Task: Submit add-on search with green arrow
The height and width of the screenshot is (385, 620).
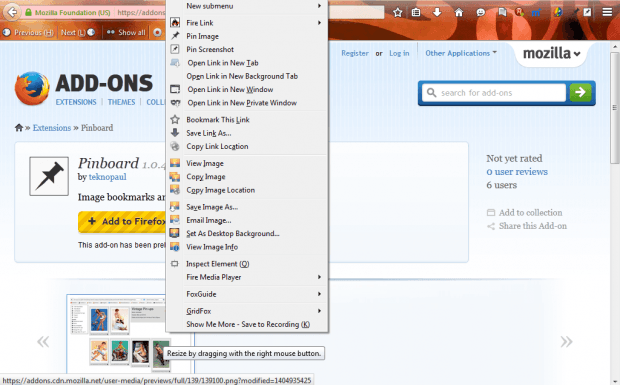Action: pyautogui.click(x=580, y=92)
